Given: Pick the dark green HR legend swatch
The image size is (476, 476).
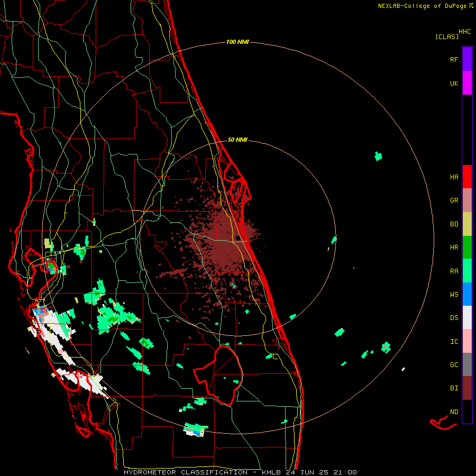Looking at the screenshot, I should [467, 248].
